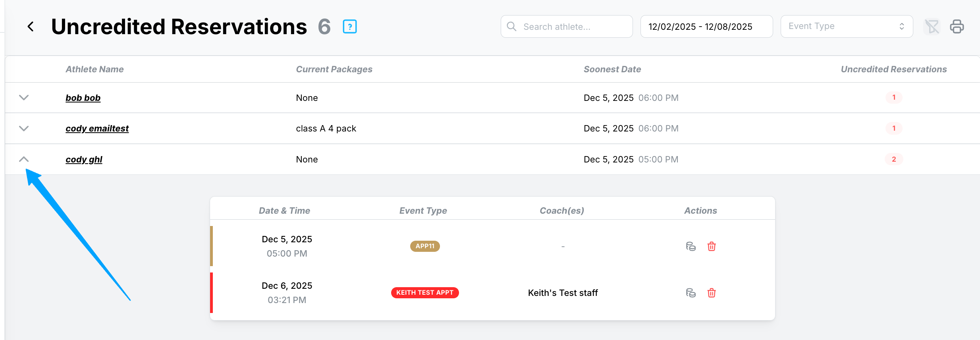Expand the bob bob row

(24, 98)
